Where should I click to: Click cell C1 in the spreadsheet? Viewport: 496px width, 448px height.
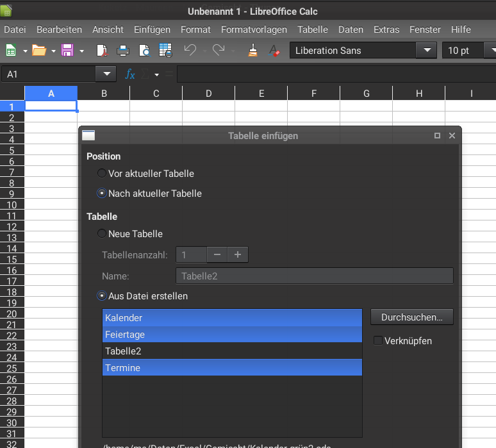(x=156, y=106)
